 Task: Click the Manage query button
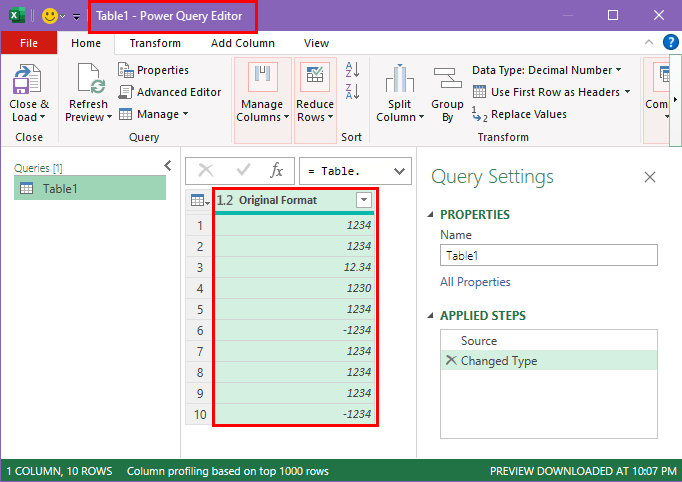click(x=154, y=114)
